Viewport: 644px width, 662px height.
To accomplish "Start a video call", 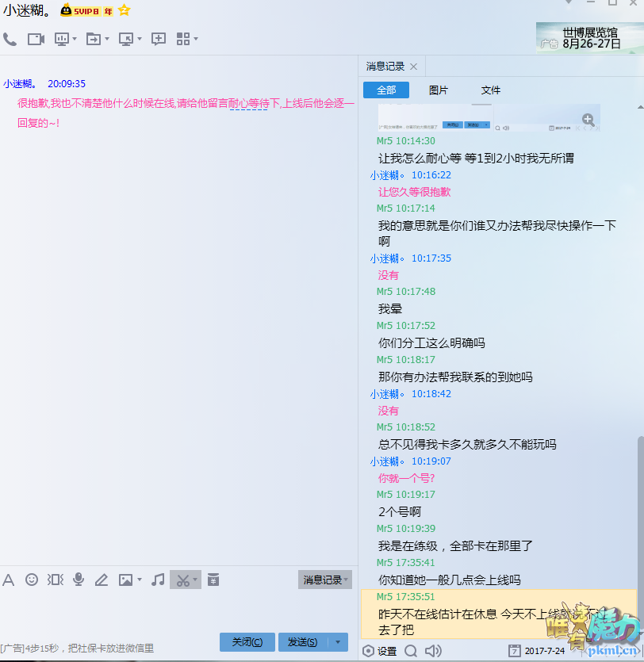I will [x=36, y=39].
